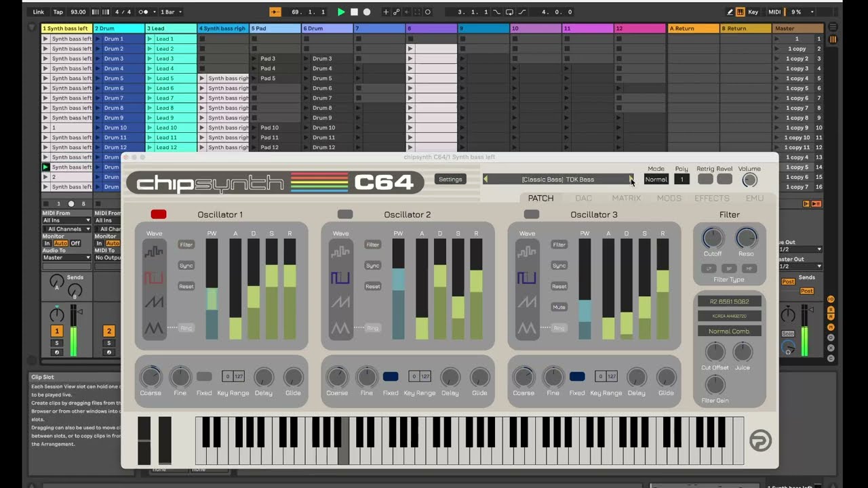Click the Record button in the transport
The image size is (868, 488).
[x=367, y=12]
